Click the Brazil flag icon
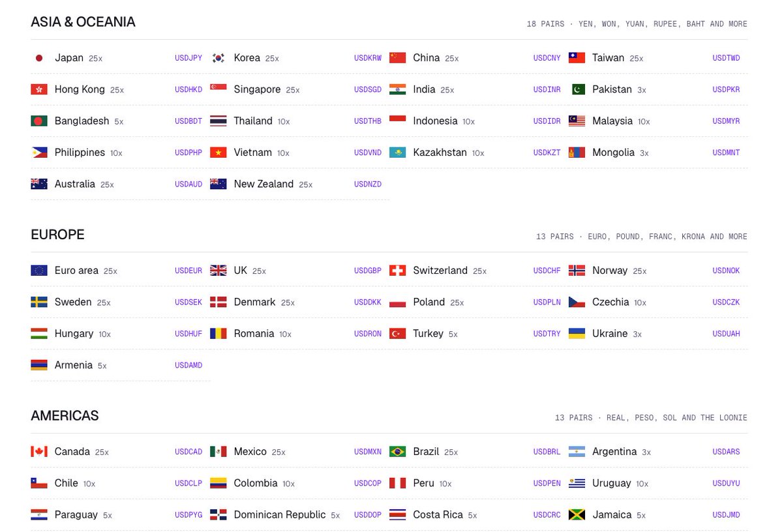This screenshot has height=532, width=782. click(397, 451)
